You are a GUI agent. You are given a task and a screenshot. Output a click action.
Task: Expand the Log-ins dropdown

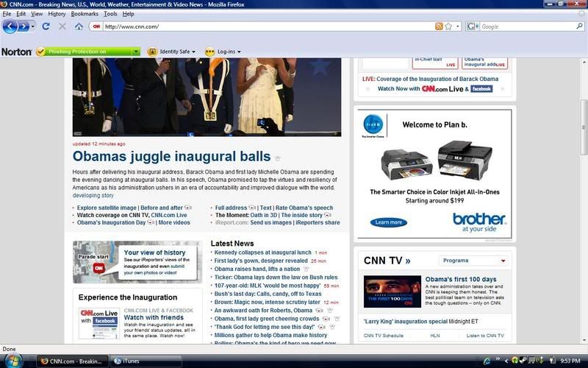pos(239,52)
